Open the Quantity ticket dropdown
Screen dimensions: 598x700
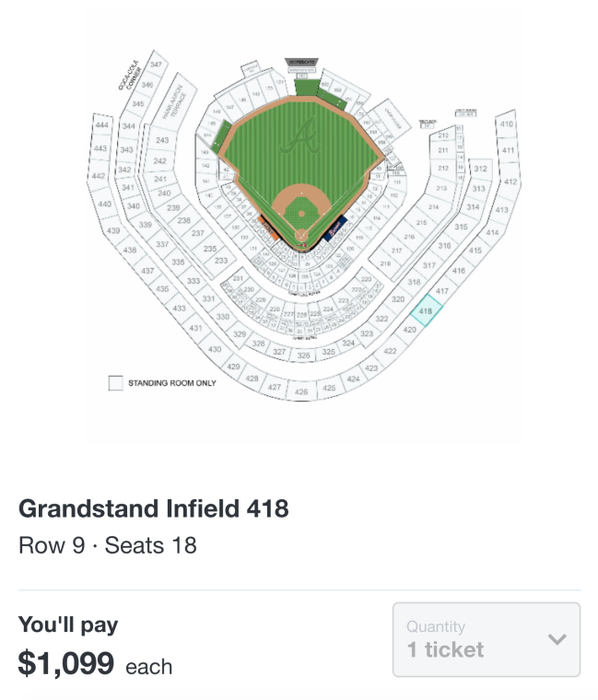[486, 639]
